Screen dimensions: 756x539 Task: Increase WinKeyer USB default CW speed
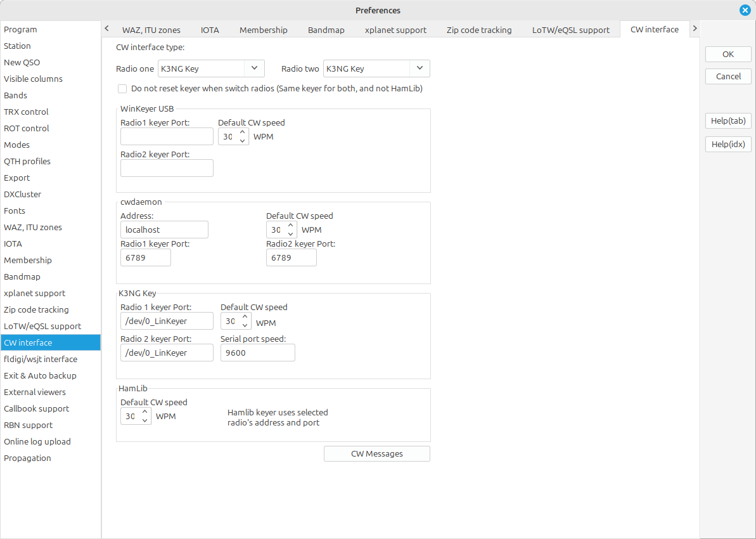tap(243, 133)
